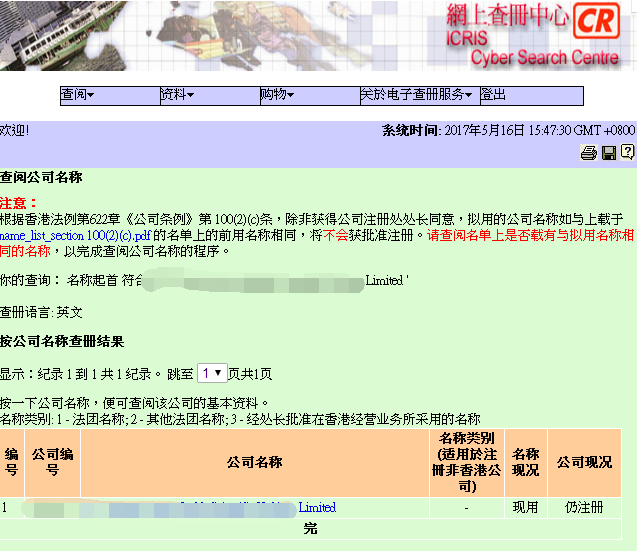This screenshot has height=551, width=637.
Task: Open the 购物 menu
Action: 277,95
